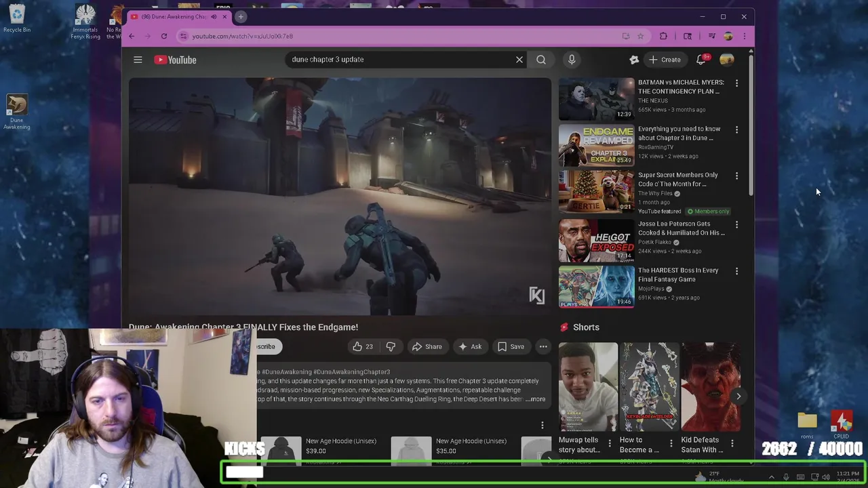Screen dimensions: 868x488
Task: Select the CPUID desktop shortcut
Action: tap(842, 425)
